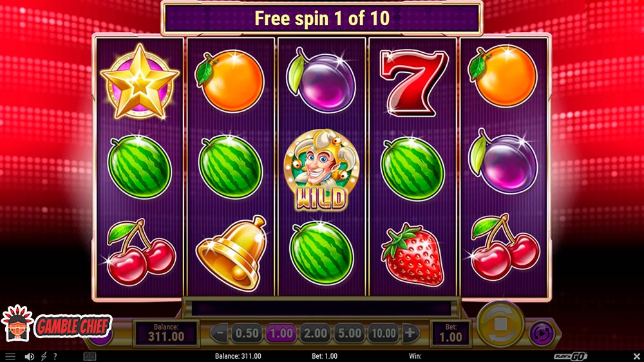Open the paytable book icon

(90, 356)
